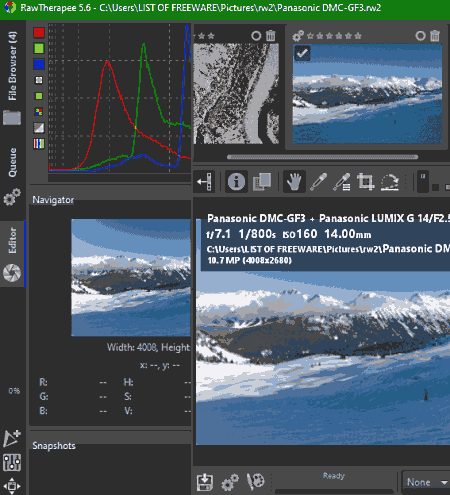This screenshot has width=450, height=495.
Task: Toggle fullscreen with arrows icon
Action: pos(12,486)
